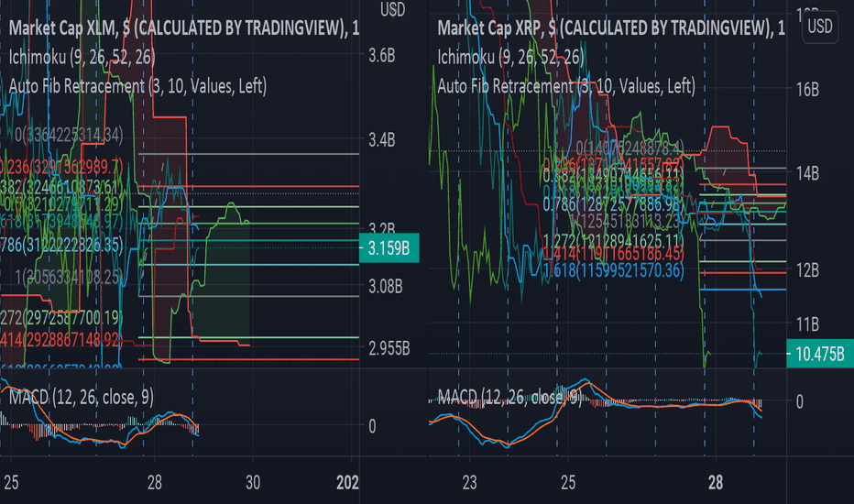Click the 12B price axis value
The image size is (854, 504).
pyautogui.click(x=807, y=270)
